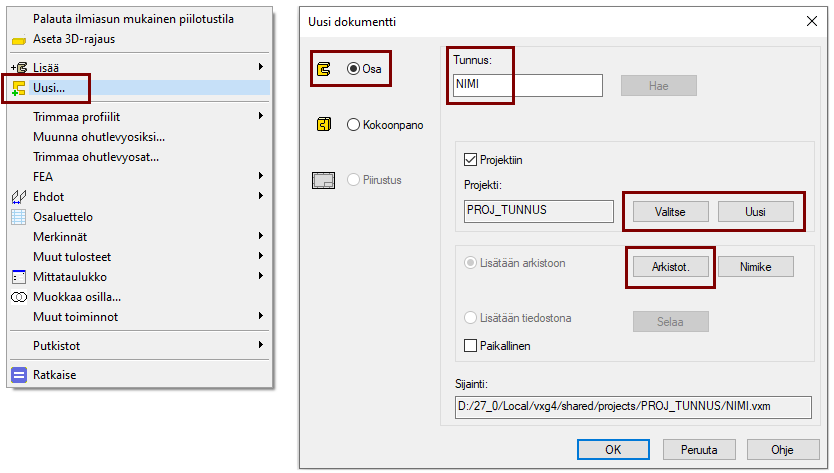Viewport: 834px width, 473px height.
Task: Expand the Ehdot submenu arrow
Action: (261, 196)
